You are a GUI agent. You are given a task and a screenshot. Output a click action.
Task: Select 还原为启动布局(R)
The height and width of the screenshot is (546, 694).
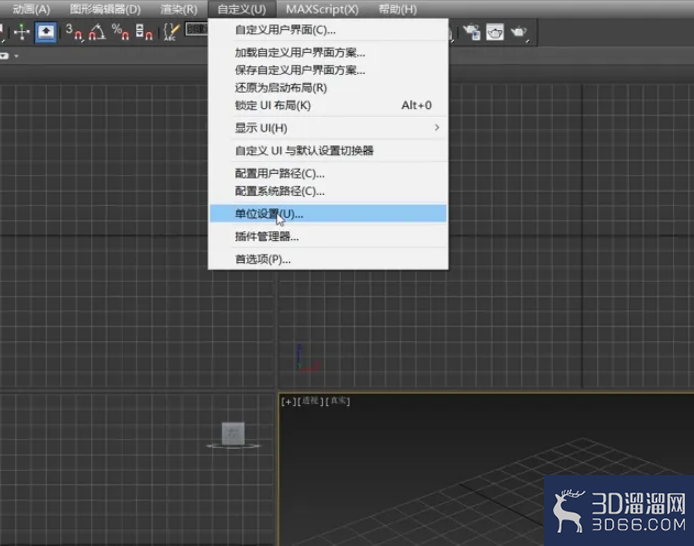coord(328,88)
